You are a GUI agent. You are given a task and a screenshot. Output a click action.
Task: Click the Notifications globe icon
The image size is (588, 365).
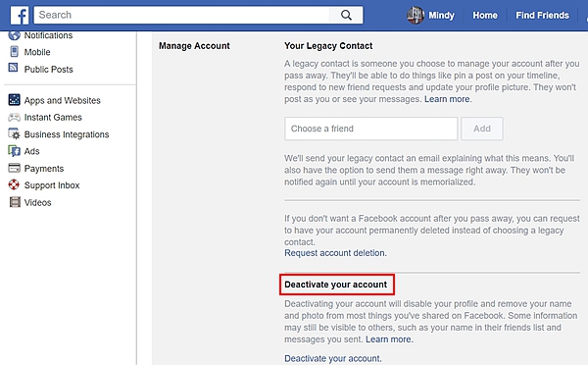tap(15, 35)
